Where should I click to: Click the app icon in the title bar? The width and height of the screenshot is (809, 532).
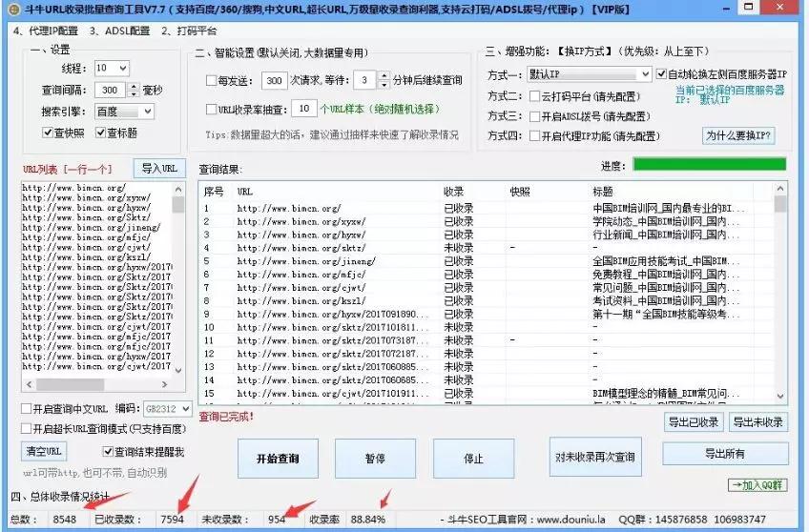11,10
